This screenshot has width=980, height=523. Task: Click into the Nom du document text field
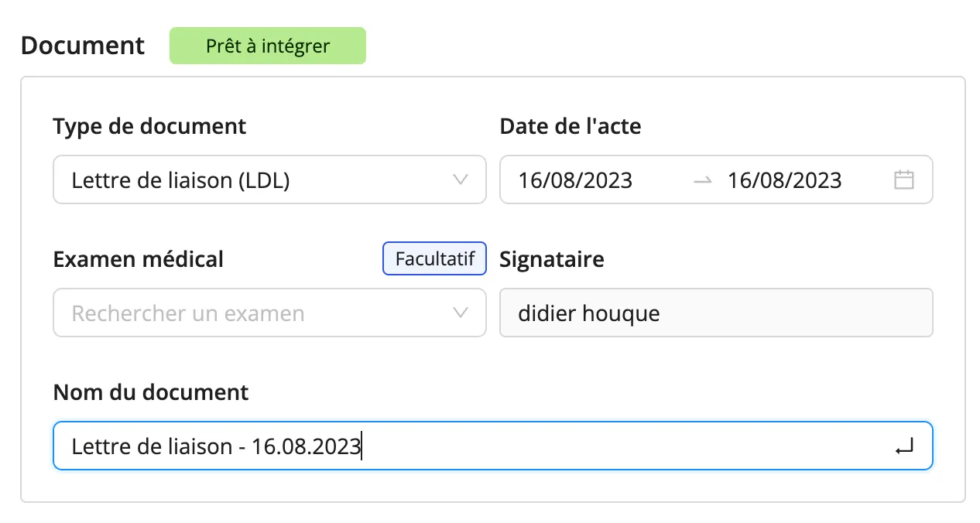492,446
